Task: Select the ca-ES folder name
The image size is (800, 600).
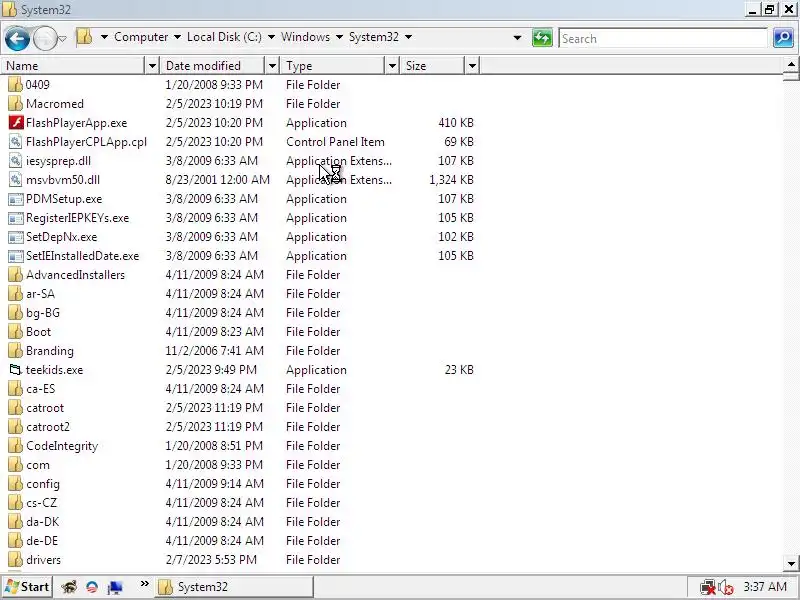Action: [40, 389]
